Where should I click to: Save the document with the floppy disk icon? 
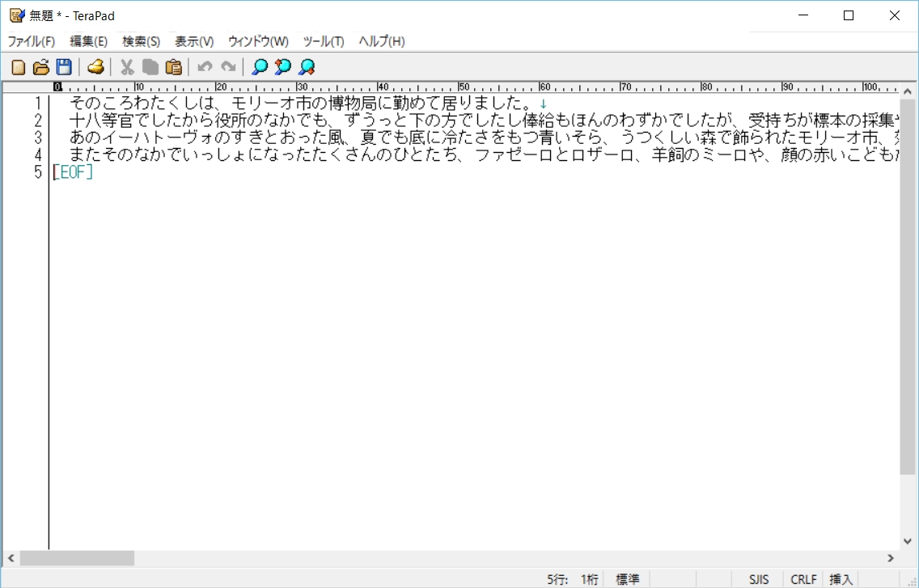(64, 67)
